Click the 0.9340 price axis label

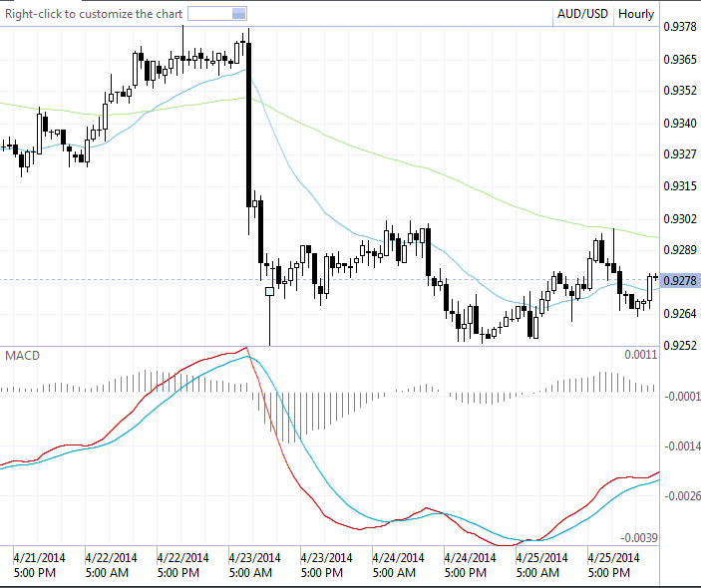point(680,123)
